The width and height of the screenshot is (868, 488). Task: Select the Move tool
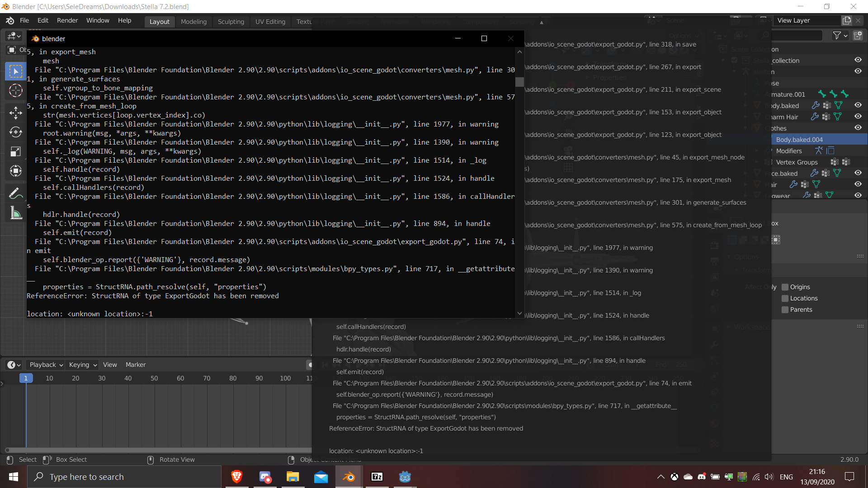tap(15, 113)
